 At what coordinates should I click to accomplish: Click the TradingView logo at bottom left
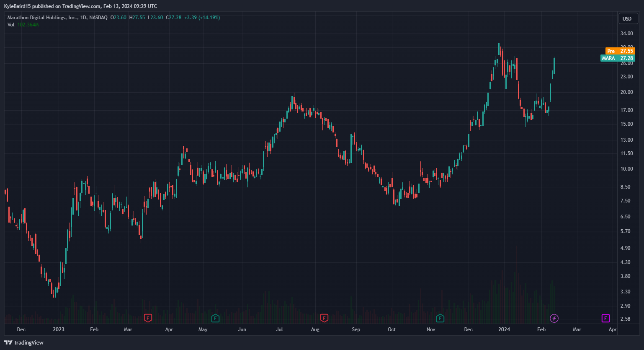pos(24,342)
